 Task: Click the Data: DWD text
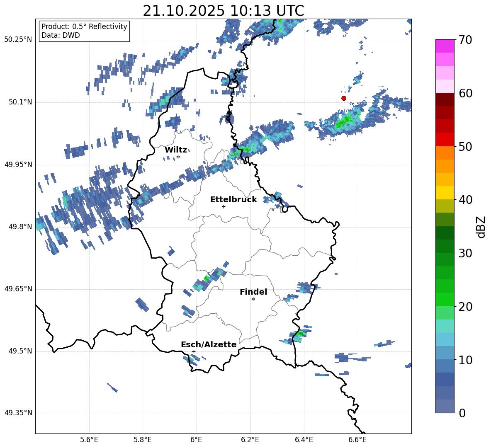61,35
